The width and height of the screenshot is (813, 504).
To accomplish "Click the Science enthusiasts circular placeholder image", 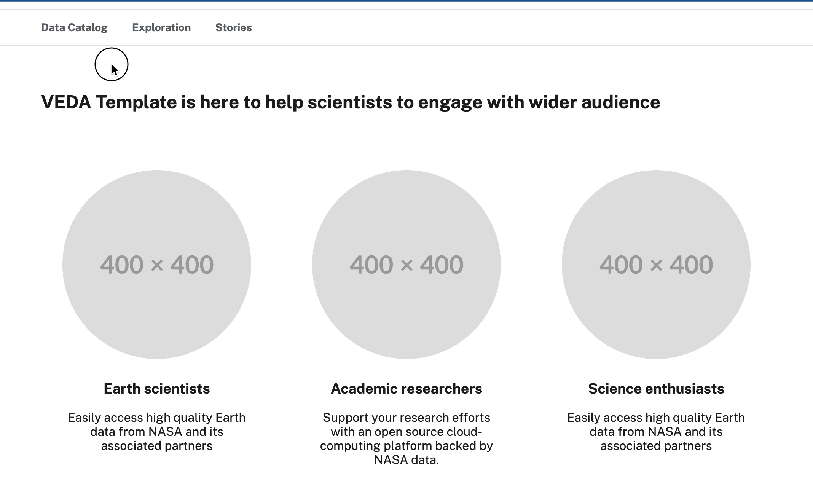I will click(656, 264).
